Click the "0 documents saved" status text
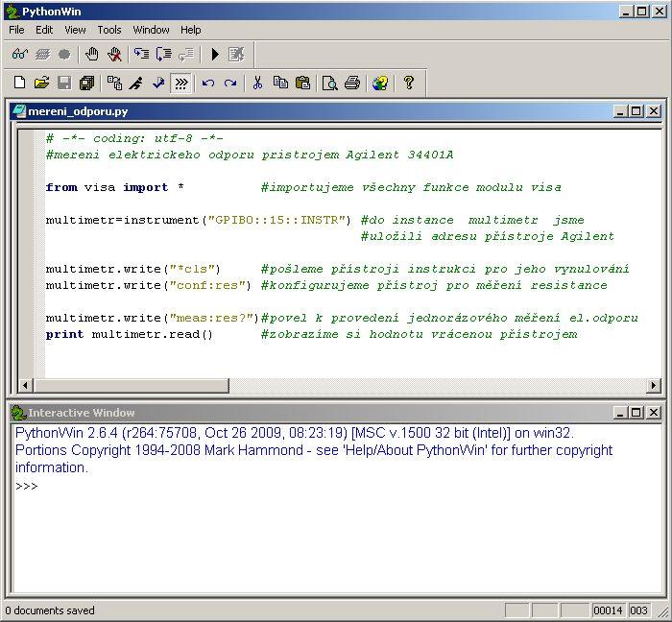672x622 pixels. [50, 610]
